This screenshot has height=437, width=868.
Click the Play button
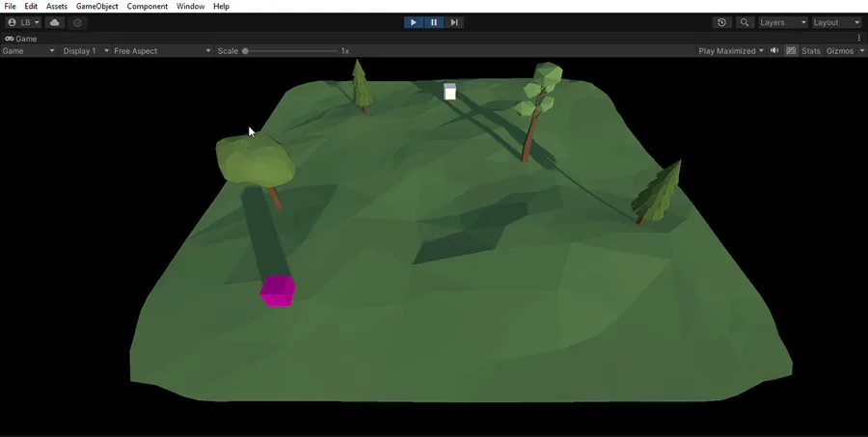[414, 22]
